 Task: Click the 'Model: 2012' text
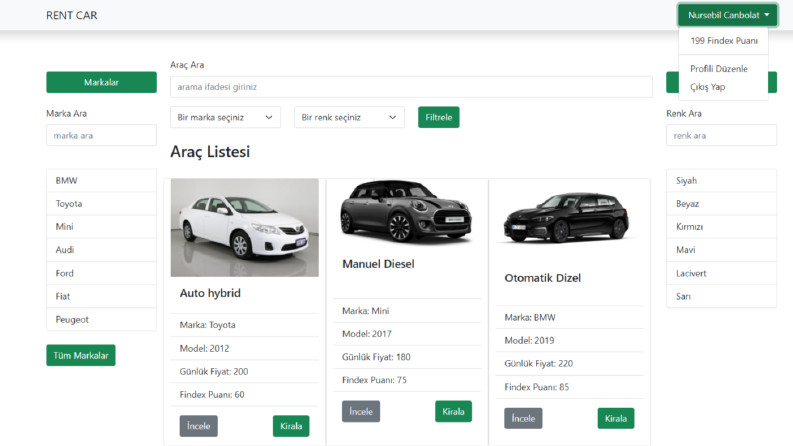[x=204, y=348]
